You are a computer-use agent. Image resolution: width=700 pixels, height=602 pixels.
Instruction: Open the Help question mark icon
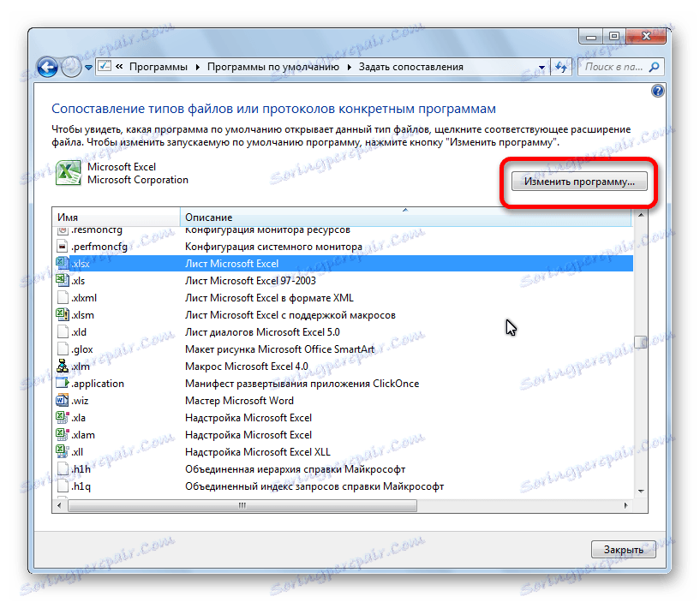pos(658,91)
